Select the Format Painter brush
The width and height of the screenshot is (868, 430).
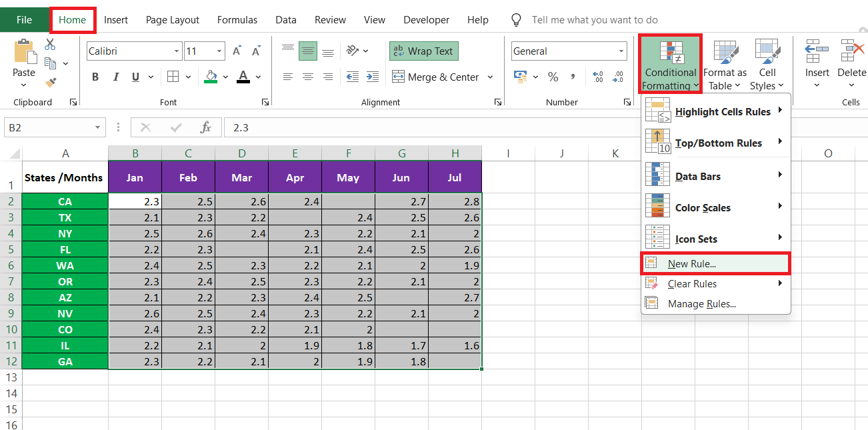coord(50,82)
